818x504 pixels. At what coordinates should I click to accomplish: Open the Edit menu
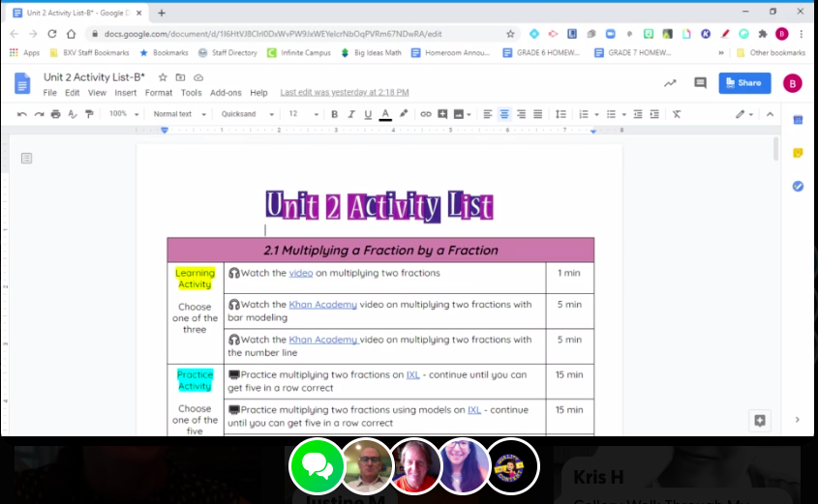point(72,92)
